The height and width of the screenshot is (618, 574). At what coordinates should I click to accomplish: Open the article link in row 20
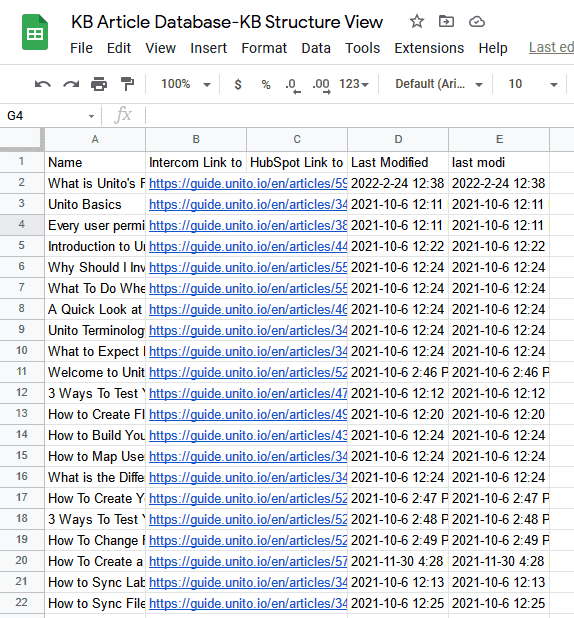tap(248, 561)
